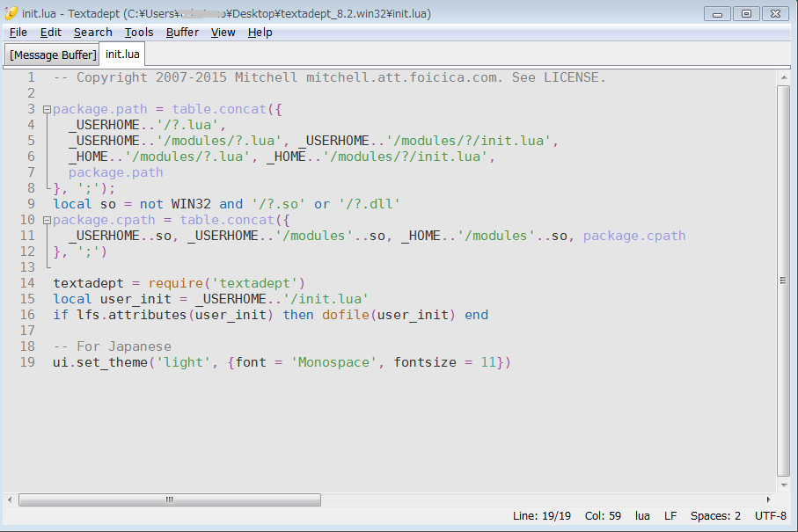
Task: Click the Textadept app icon in title bar
Action: coord(11,13)
